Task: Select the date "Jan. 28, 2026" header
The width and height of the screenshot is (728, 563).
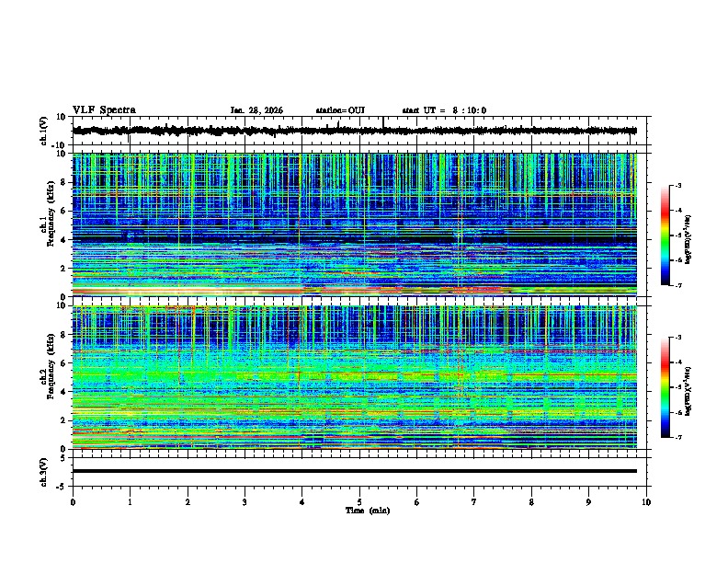Action: [256, 110]
